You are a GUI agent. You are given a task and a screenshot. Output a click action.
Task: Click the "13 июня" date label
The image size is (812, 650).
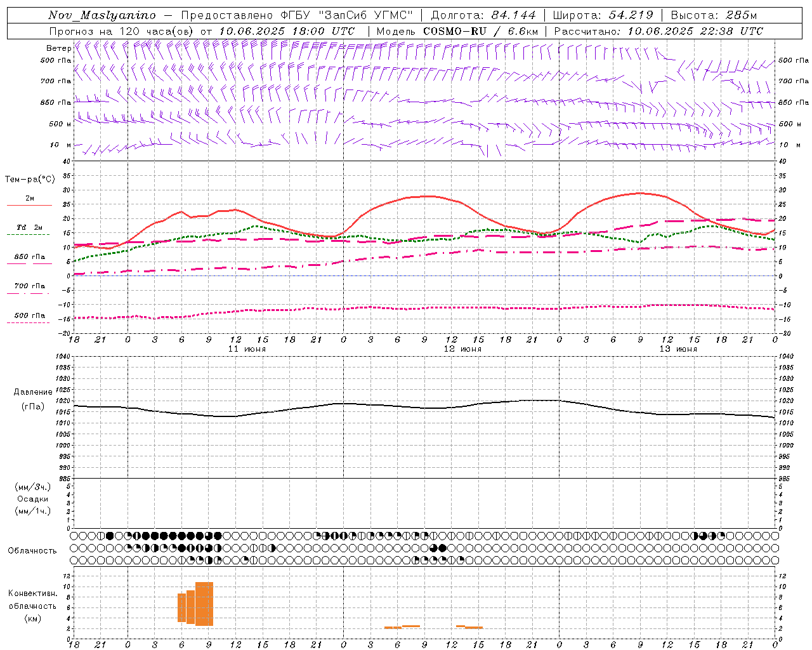(x=678, y=349)
